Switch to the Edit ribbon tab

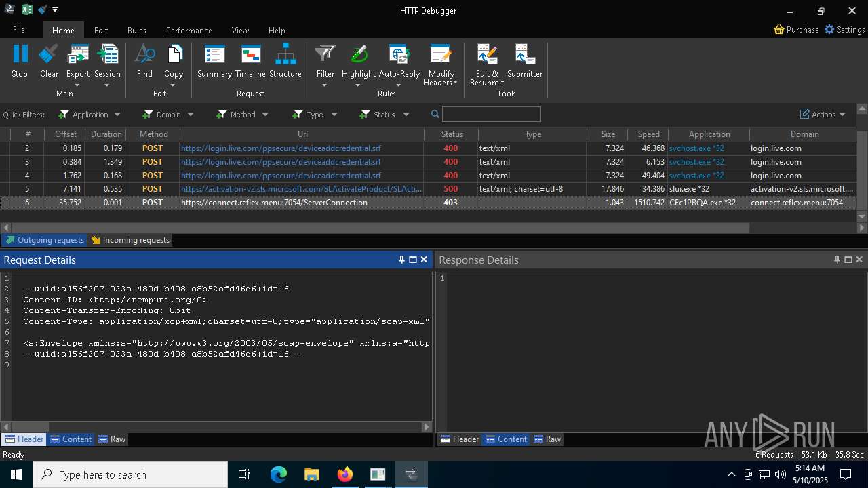(101, 30)
